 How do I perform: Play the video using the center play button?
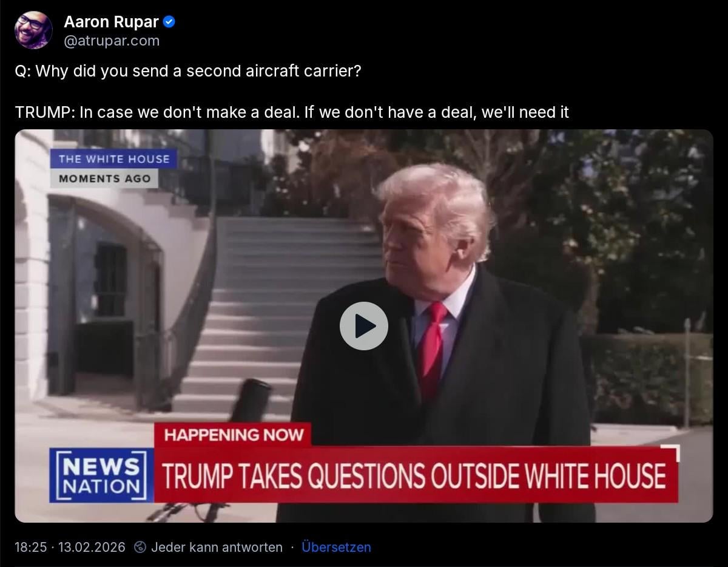click(363, 326)
